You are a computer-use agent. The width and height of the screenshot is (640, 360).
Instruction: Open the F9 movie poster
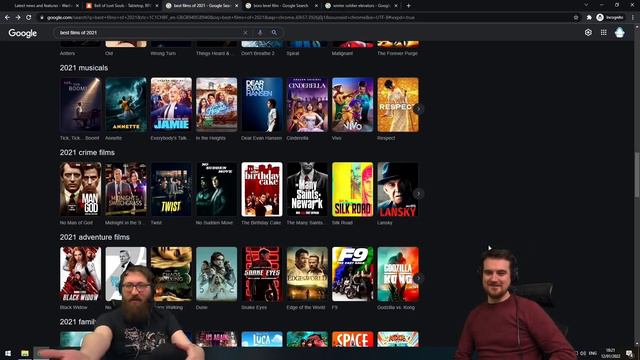click(x=352, y=274)
